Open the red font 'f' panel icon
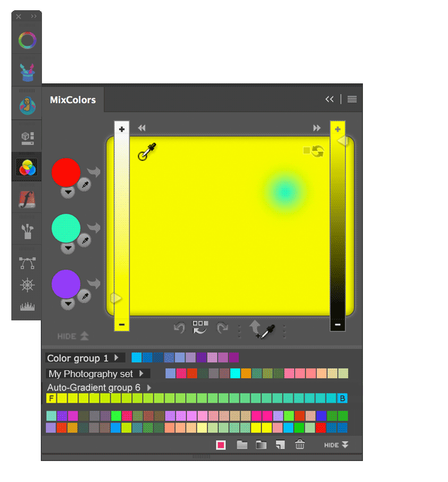448x482 pixels. pyautogui.click(x=27, y=199)
